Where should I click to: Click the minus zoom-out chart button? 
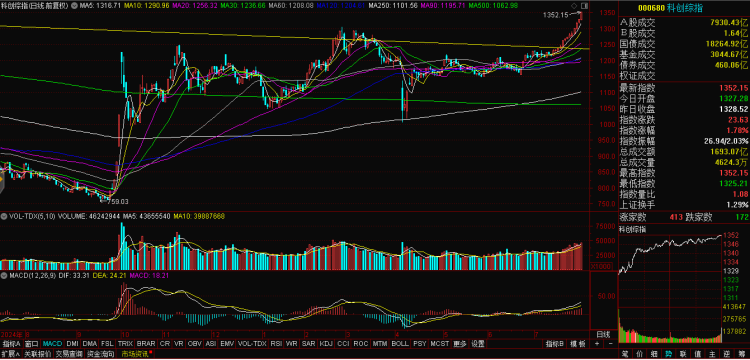point(610,344)
